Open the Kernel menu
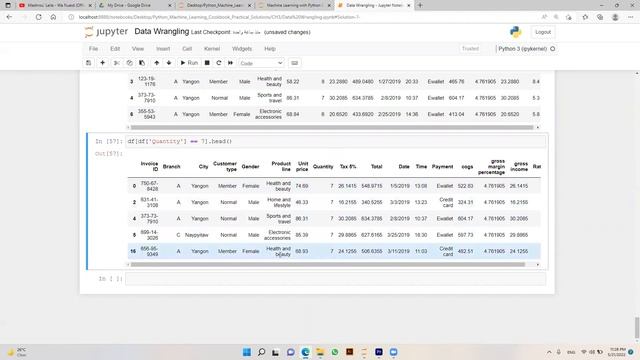 [212, 49]
